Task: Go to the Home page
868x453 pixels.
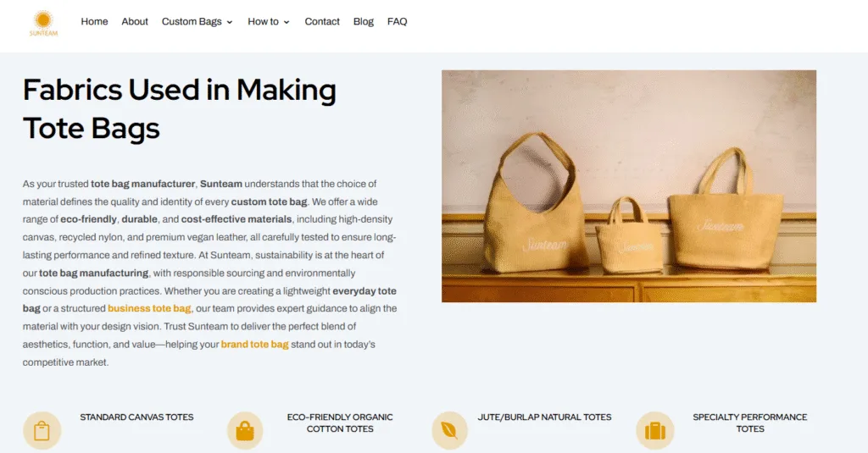Action: (x=94, y=21)
